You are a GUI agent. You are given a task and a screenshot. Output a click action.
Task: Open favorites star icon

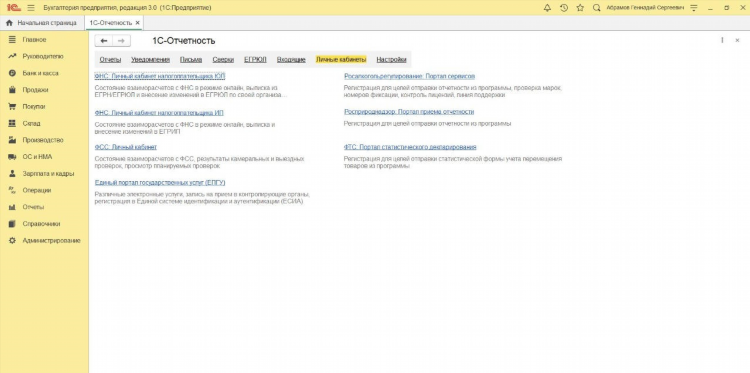(x=580, y=8)
